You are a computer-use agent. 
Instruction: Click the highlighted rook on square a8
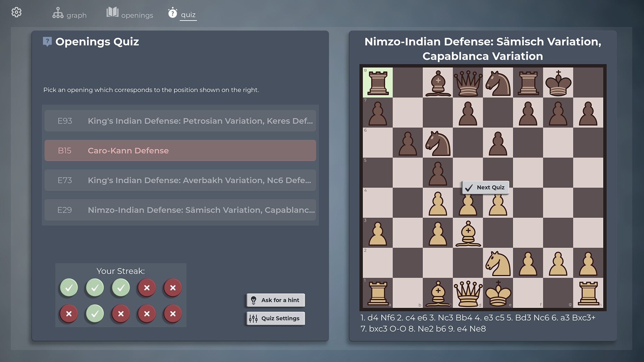pyautogui.click(x=378, y=82)
